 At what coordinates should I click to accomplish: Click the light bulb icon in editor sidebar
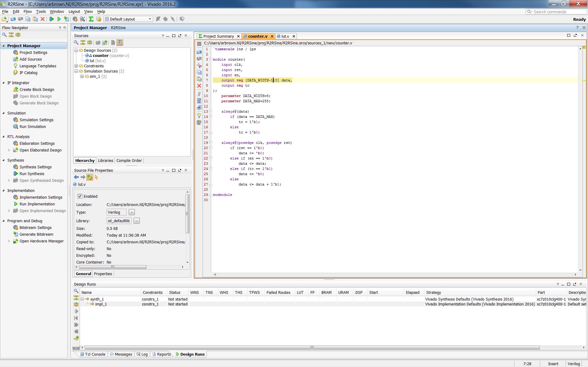199,116
